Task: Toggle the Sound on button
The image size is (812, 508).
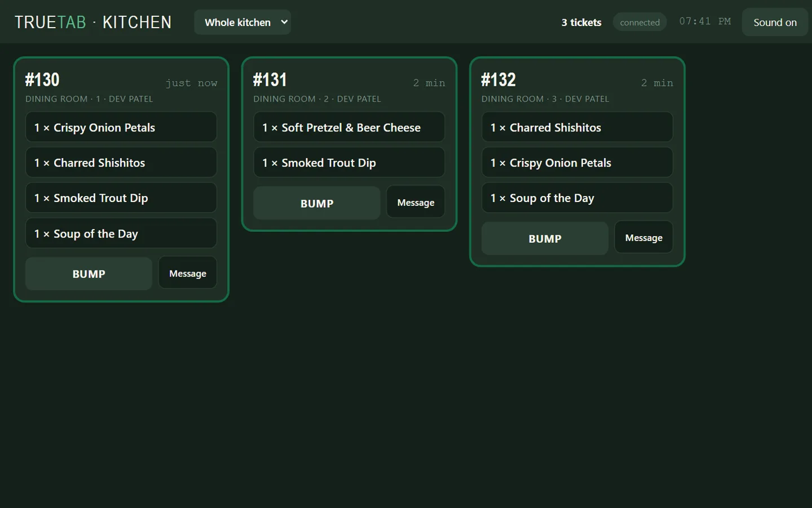Action: point(775,22)
